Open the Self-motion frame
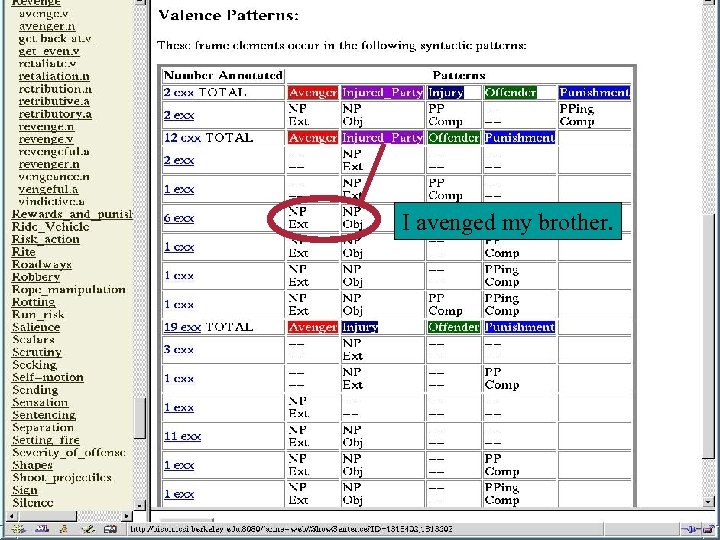 pos(48,377)
